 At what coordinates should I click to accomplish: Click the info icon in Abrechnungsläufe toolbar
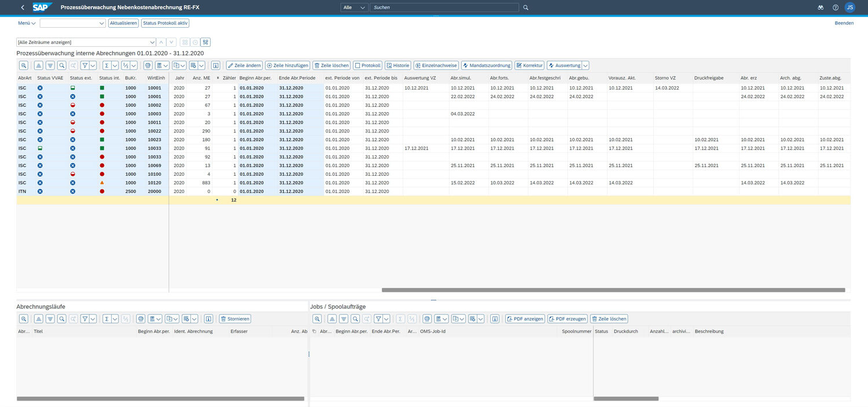click(x=208, y=319)
